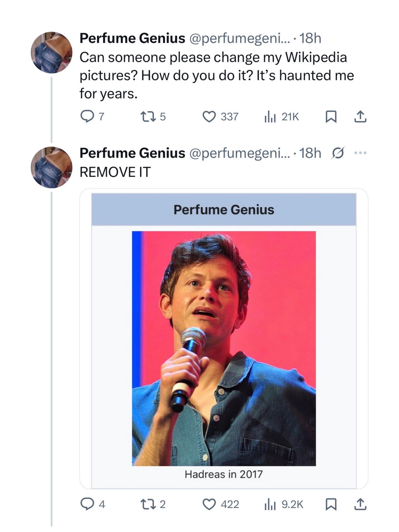Bookmark the REMOVE IT tweet

pyautogui.click(x=331, y=504)
